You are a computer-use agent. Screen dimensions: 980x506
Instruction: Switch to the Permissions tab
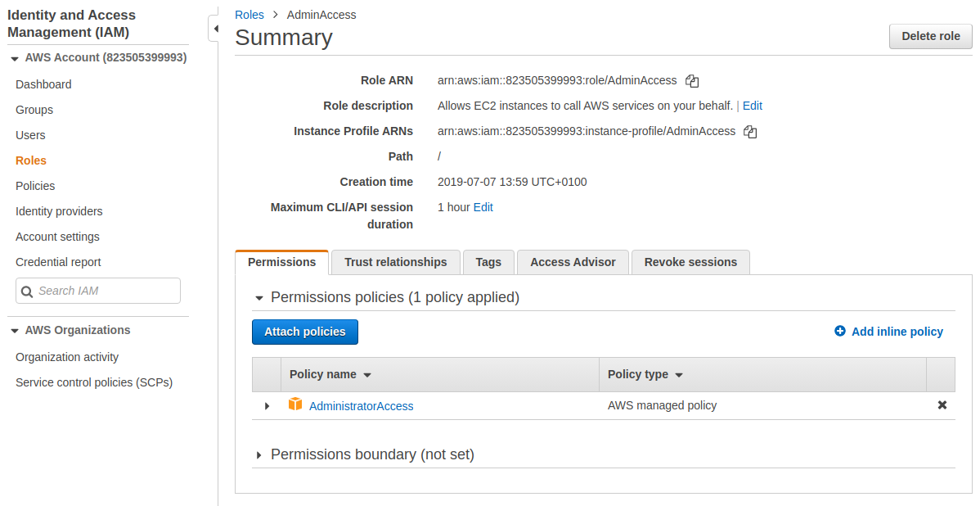click(x=282, y=262)
